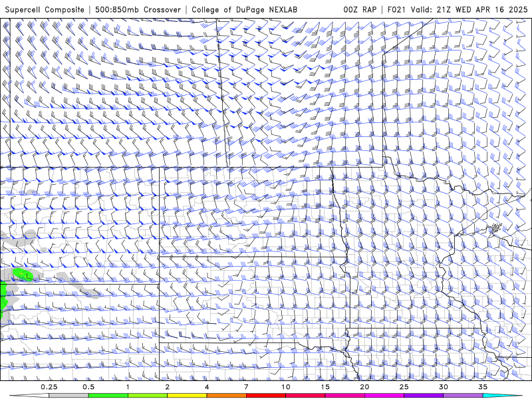Click the "00Z RAP" model run label
532x399 pixels.
point(360,10)
